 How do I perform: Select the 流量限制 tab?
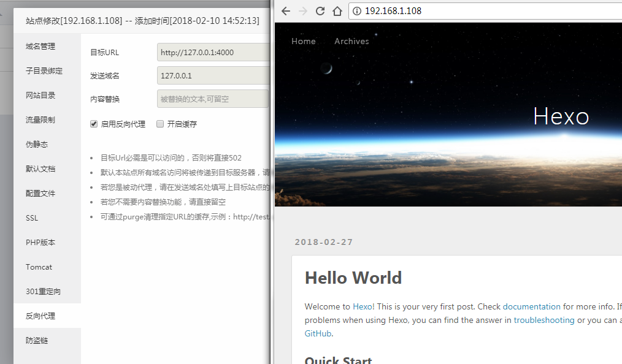point(47,120)
